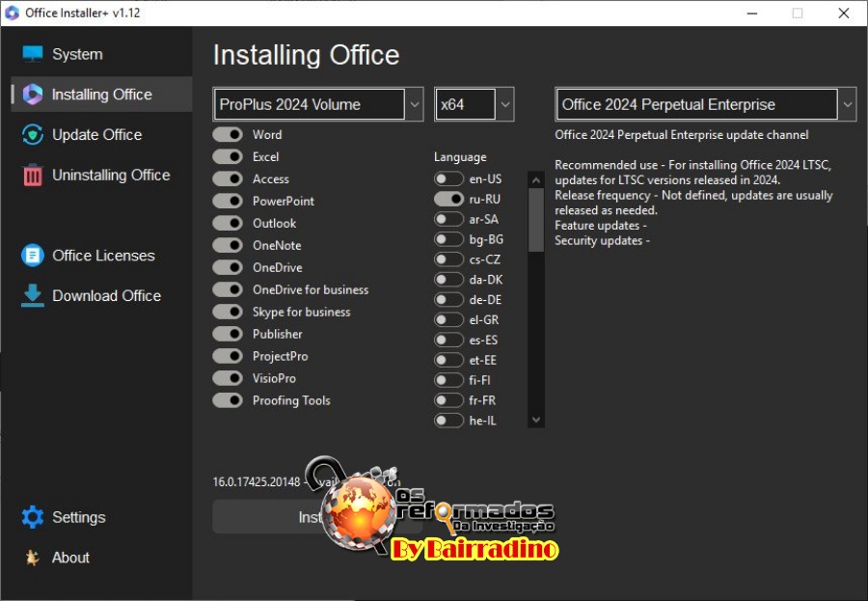Image resolution: width=868 pixels, height=601 pixels.
Task: Switch to the Download Office label
Action: pos(107,296)
